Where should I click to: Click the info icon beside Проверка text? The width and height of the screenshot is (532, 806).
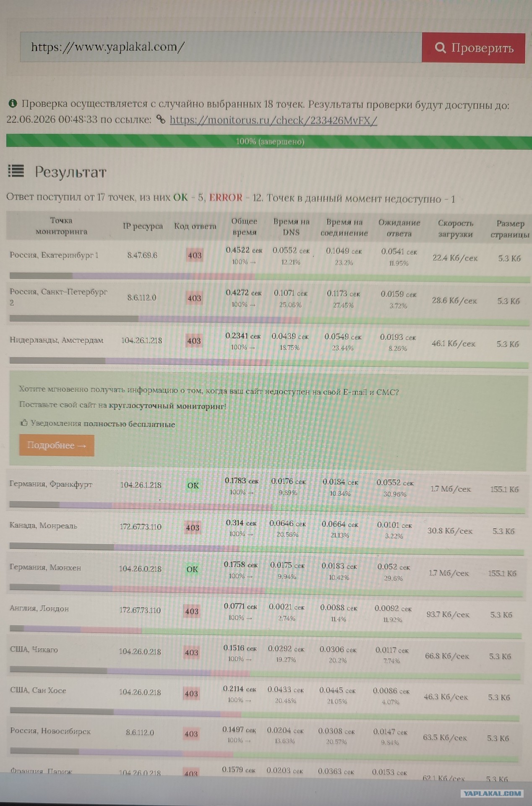point(13,103)
